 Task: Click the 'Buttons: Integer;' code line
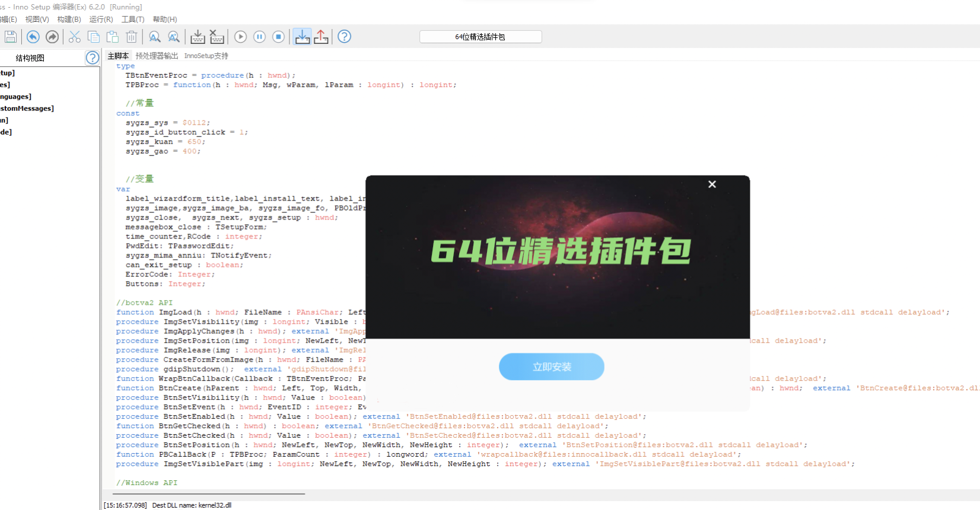pos(166,284)
